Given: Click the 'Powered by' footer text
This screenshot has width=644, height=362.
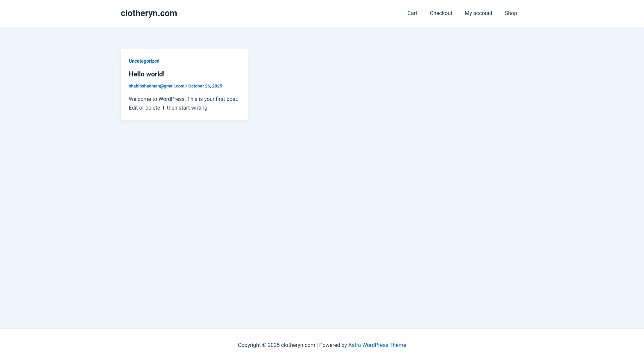Looking at the screenshot, I should (333, 345).
